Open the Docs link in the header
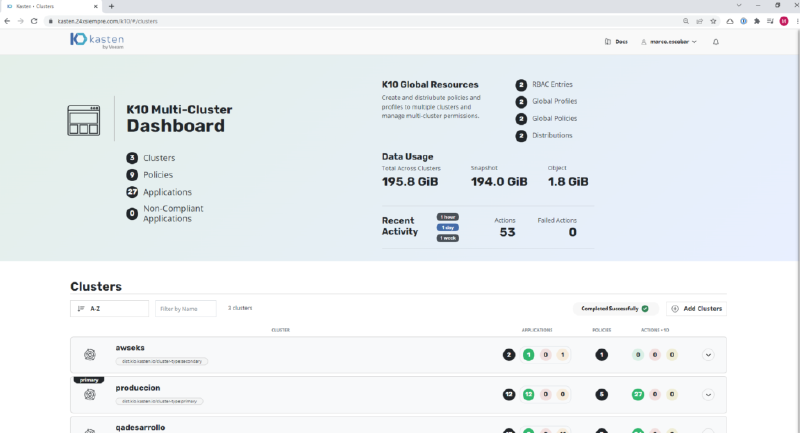 616,42
